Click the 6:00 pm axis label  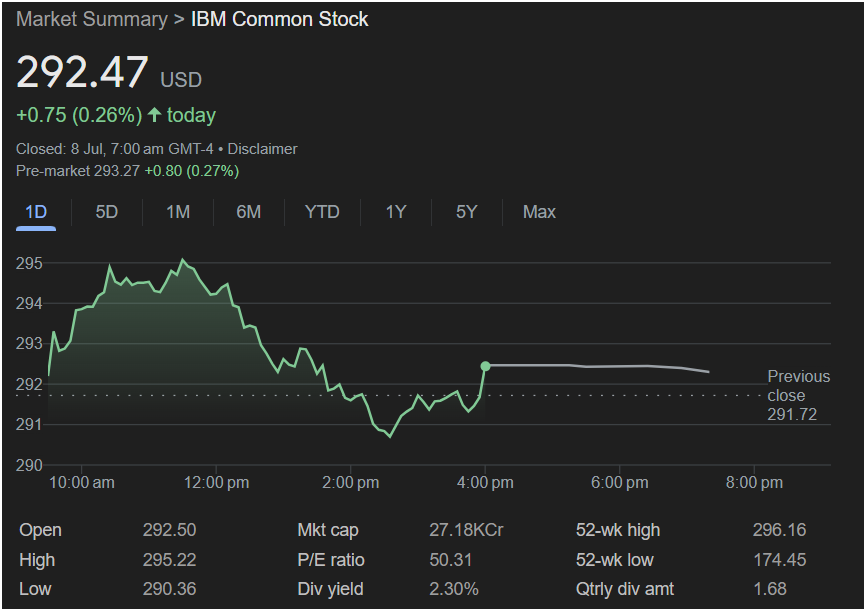[620, 483]
